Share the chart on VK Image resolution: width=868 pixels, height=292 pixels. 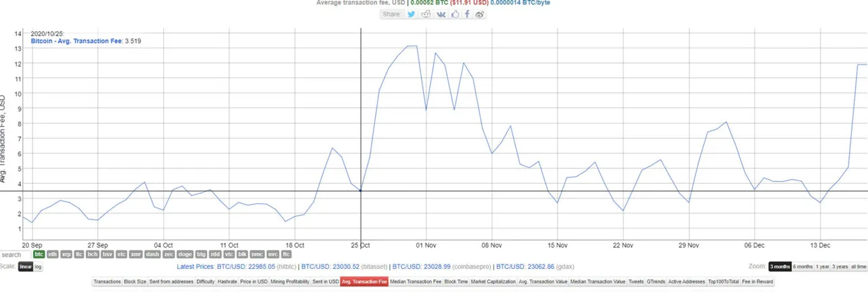(x=441, y=14)
